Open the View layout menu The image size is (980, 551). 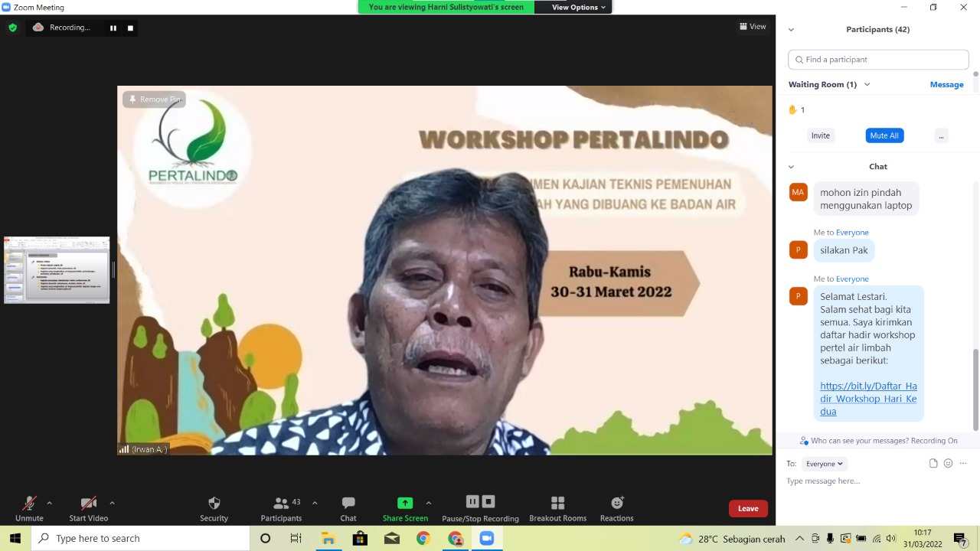click(x=753, y=27)
